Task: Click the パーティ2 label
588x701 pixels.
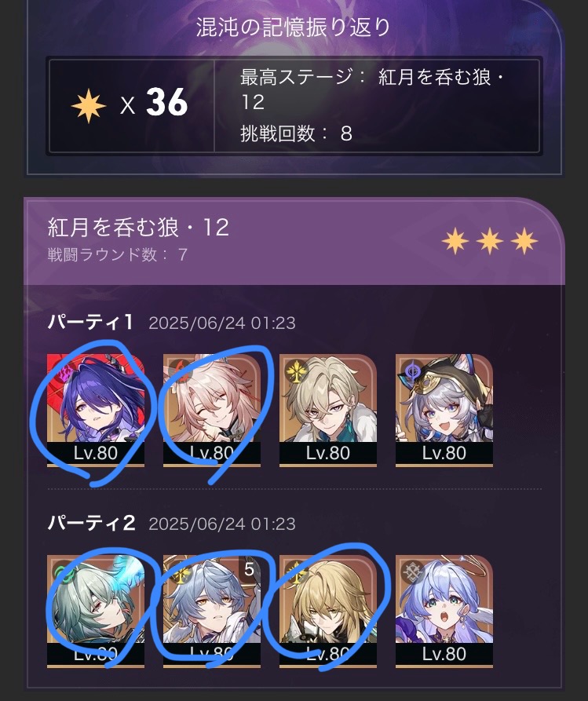Action: coord(91,523)
